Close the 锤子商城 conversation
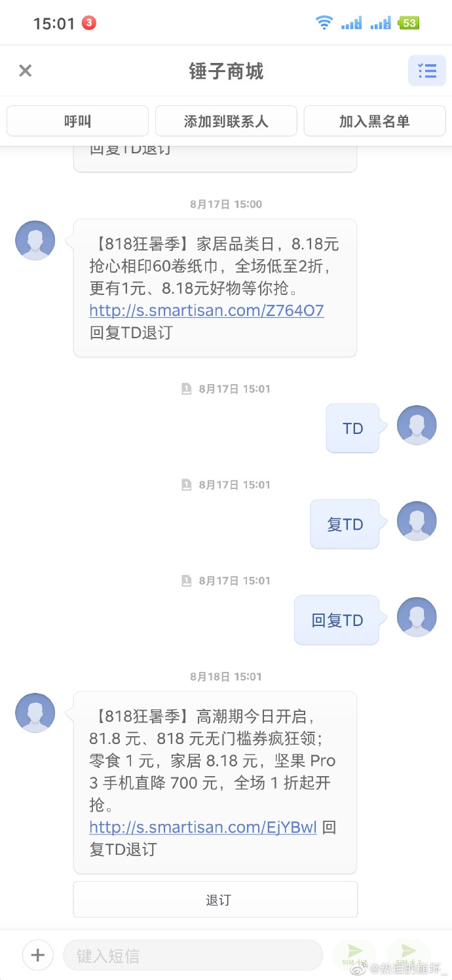Screen dimensions: 452x980 pos(26,71)
